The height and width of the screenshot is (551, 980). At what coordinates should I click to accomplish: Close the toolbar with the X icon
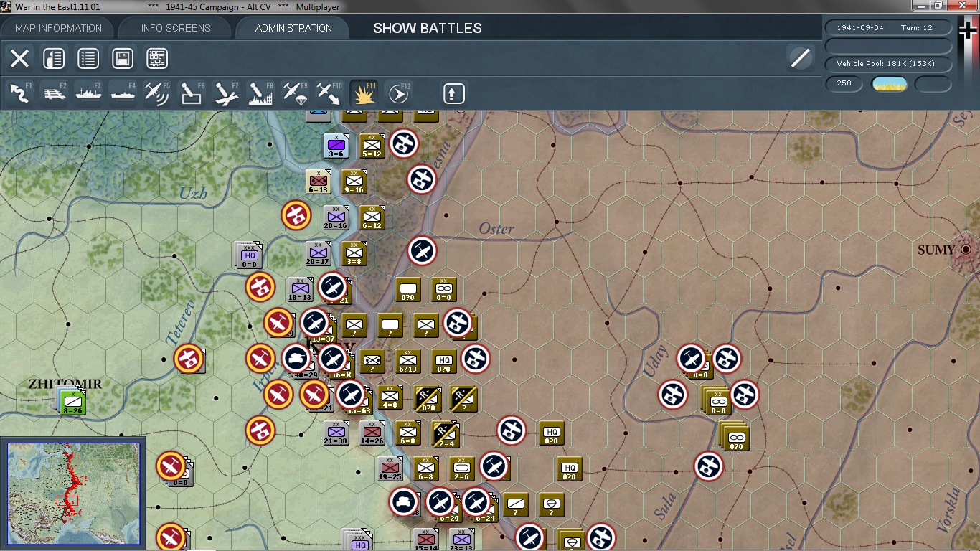click(x=19, y=59)
